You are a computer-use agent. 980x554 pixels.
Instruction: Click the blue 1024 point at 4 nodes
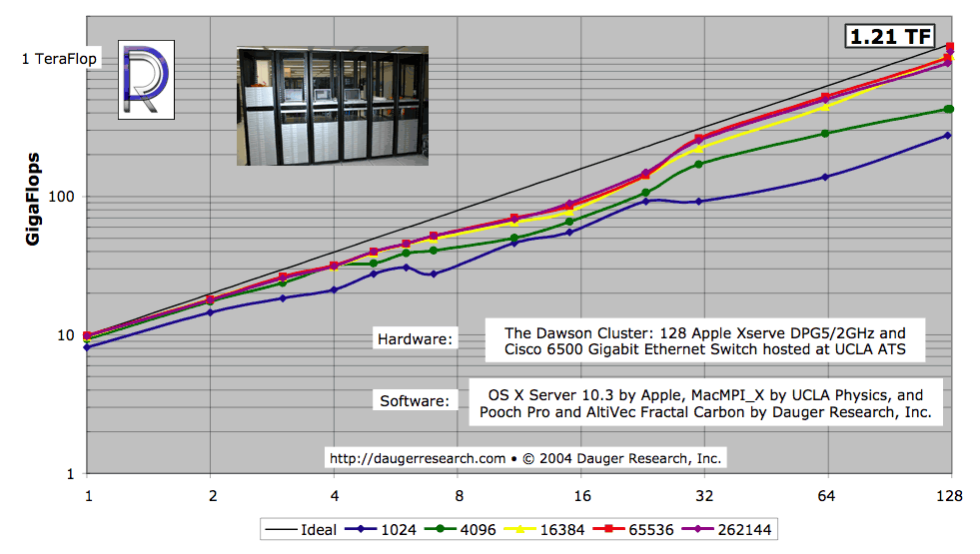[x=335, y=289]
